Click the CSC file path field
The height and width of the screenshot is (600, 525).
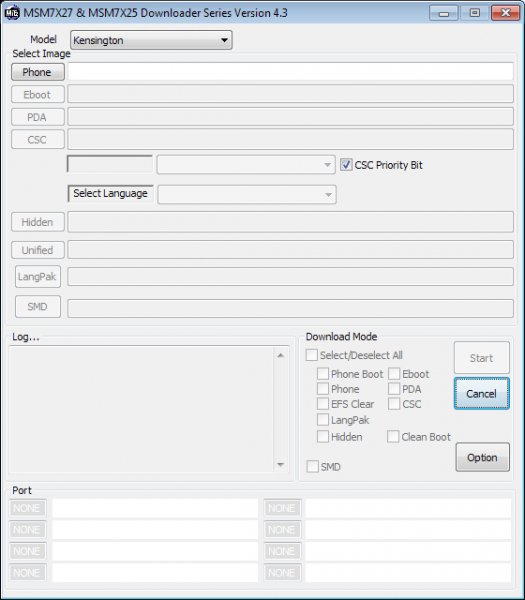coord(290,139)
